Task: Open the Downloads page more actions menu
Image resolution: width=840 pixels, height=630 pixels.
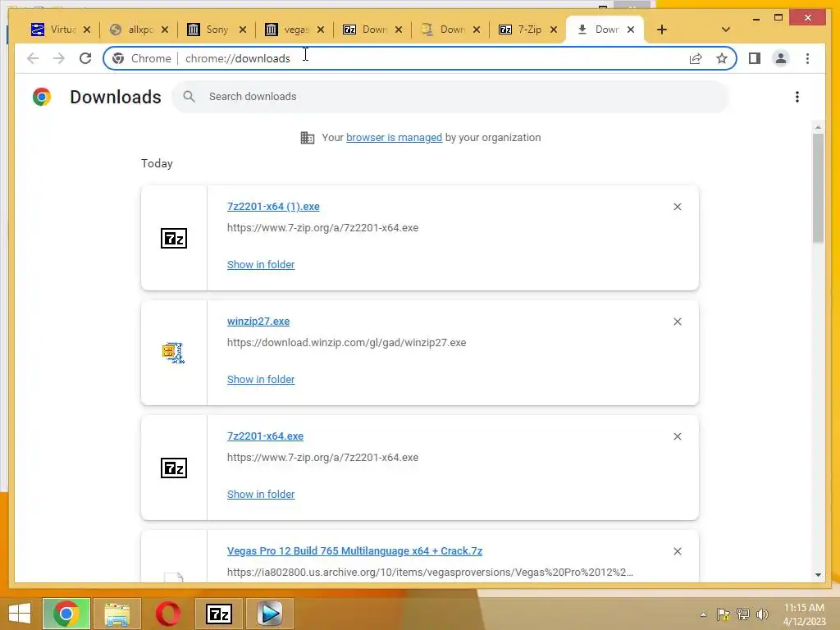Action: (797, 97)
